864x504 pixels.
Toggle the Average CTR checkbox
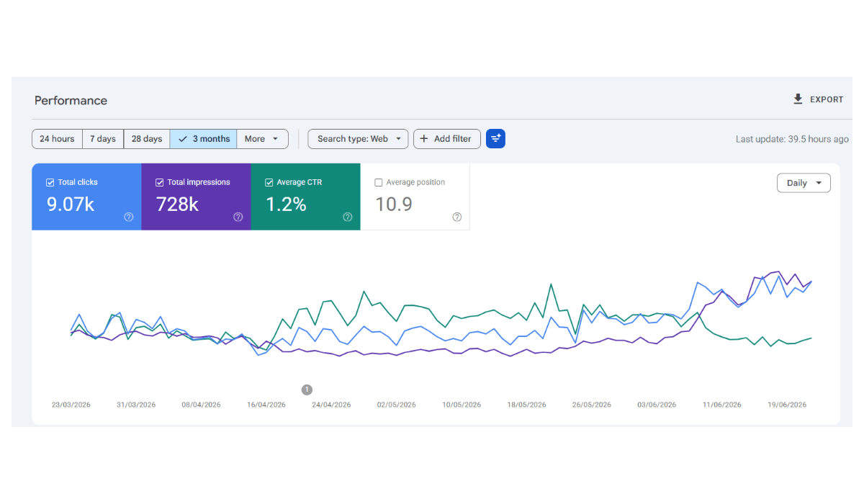(x=269, y=183)
